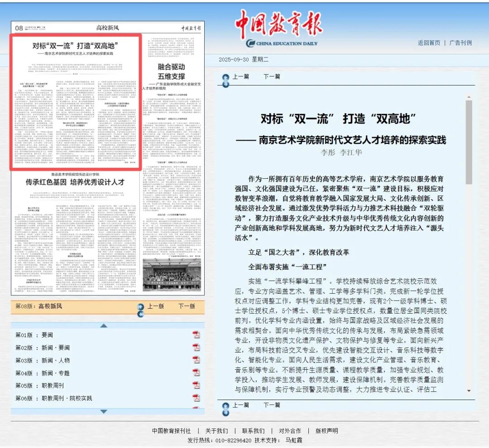Open PDF icon for 第06版 职教周刊·院校实践
The image size is (489, 448).
click(196, 398)
